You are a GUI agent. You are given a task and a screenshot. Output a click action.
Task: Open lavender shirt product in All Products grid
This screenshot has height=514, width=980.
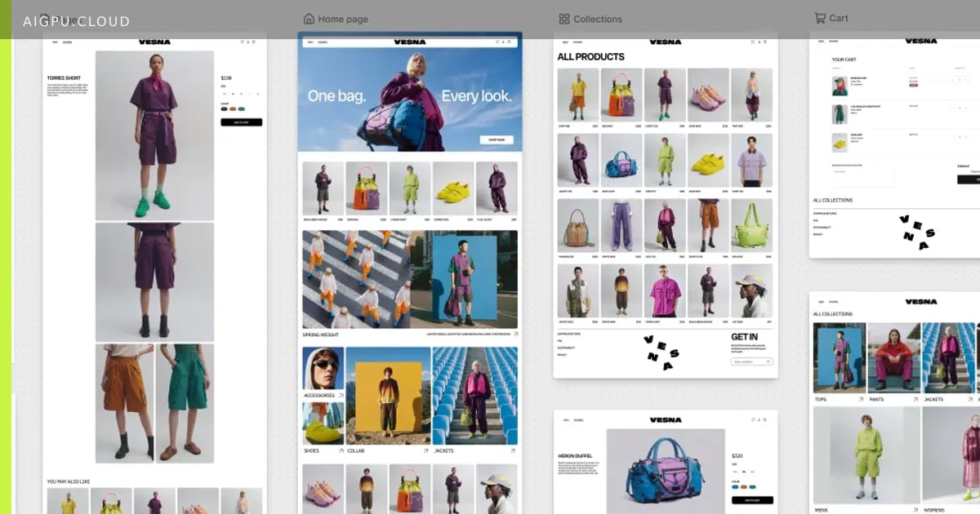pyautogui.click(x=751, y=161)
